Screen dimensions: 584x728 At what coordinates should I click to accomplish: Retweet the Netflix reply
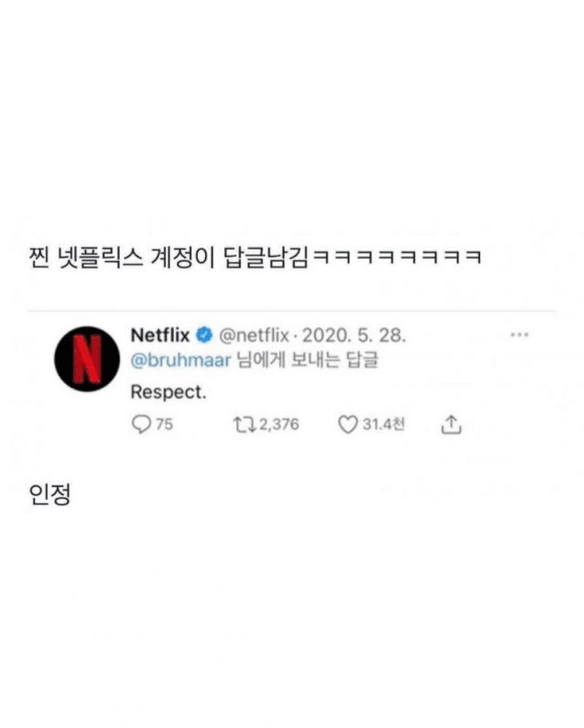245,424
